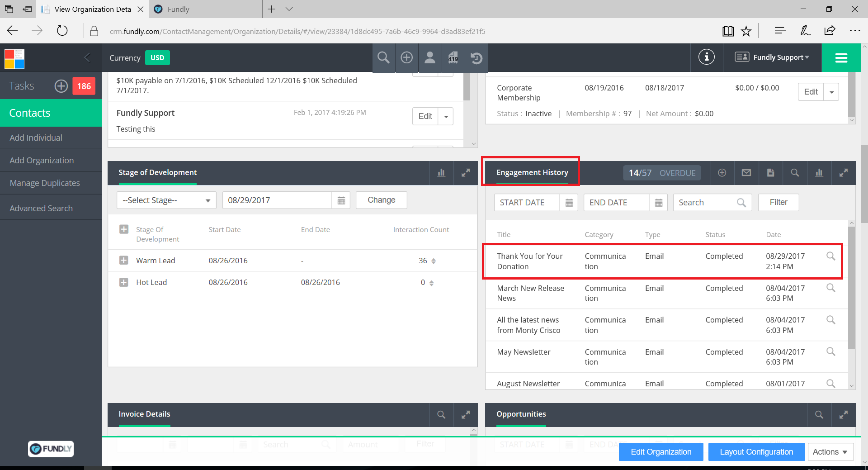Open calendar picker for stage date 08/29/2017
The image size is (868, 470).
point(341,200)
